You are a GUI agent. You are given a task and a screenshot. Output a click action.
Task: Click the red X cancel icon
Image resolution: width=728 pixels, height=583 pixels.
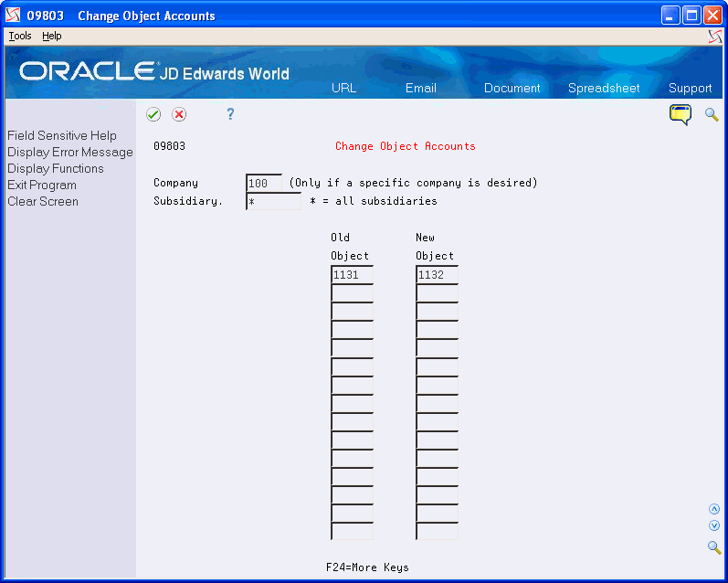point(179,114)
